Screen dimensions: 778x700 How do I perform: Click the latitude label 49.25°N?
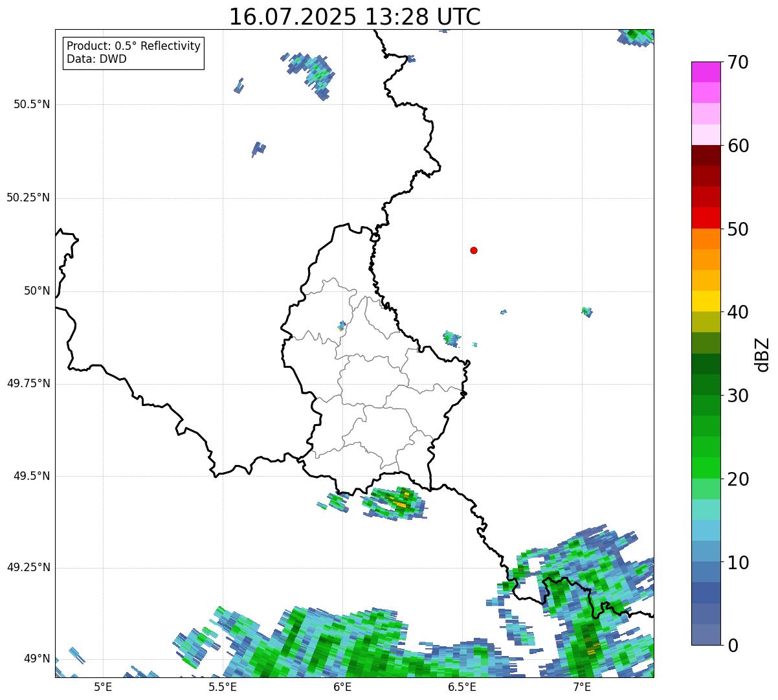pyautogui.click(x=28, y=567)
